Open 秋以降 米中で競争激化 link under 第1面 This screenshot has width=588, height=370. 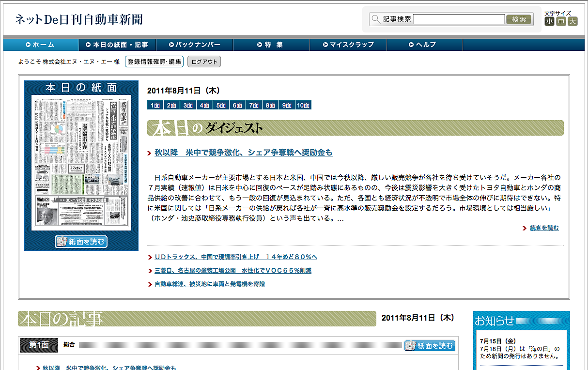point(109,368)
